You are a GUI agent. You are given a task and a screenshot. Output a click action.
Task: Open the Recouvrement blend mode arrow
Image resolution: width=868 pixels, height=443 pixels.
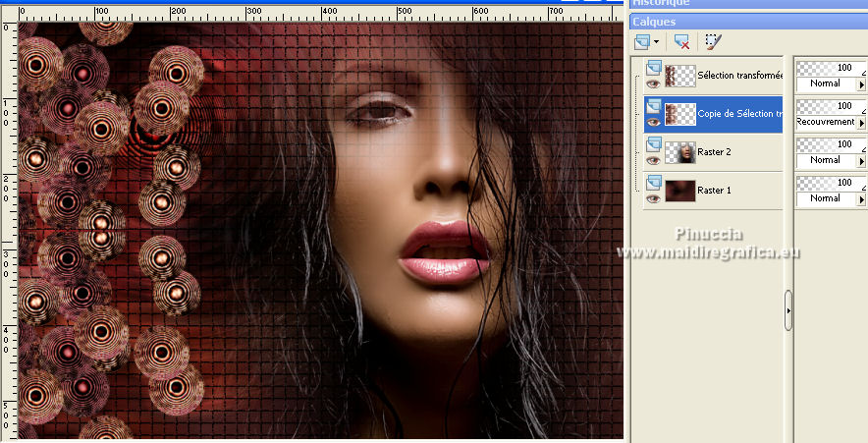click(861, 123)
